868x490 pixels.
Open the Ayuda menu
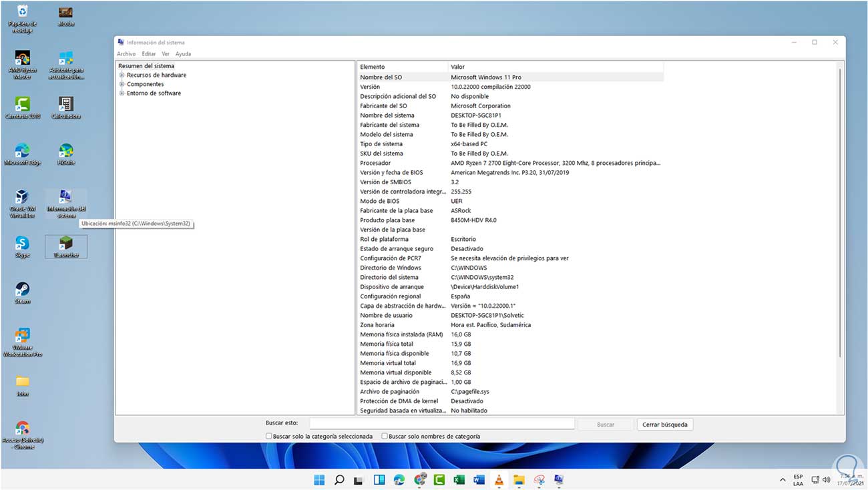click(183, 54)
